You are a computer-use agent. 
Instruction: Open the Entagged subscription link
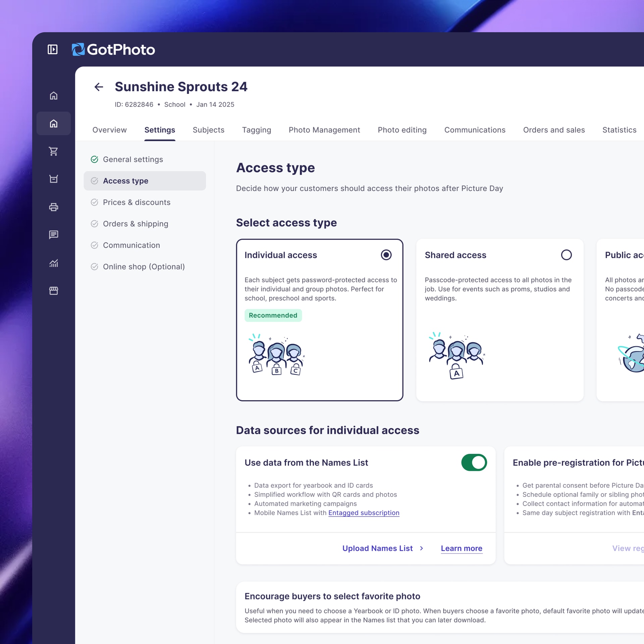coord(364,513)
